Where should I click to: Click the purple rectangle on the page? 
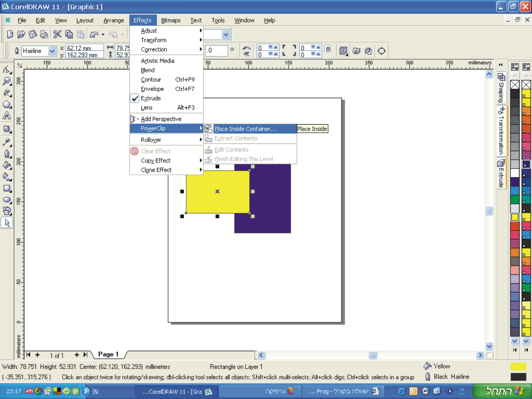271,199
